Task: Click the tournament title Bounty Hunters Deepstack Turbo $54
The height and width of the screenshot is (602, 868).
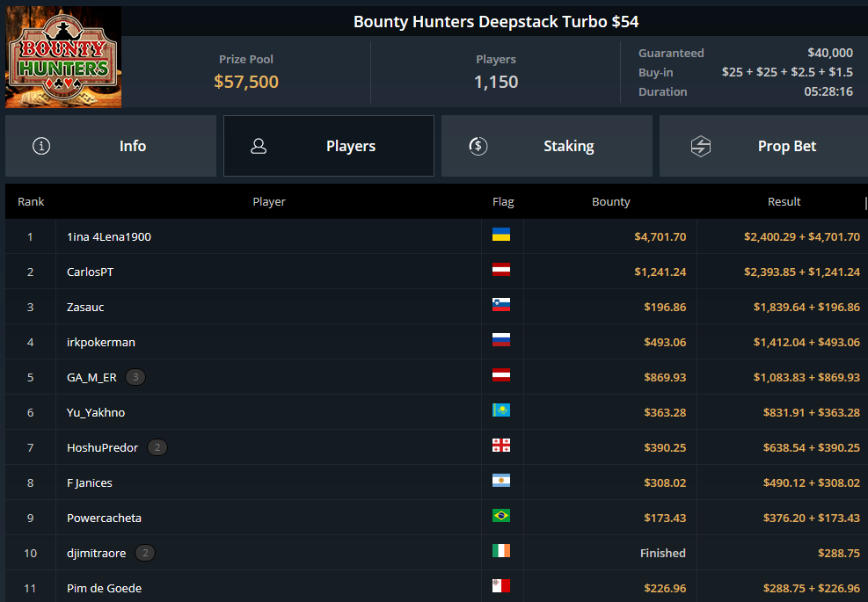Action: point(496,22)
